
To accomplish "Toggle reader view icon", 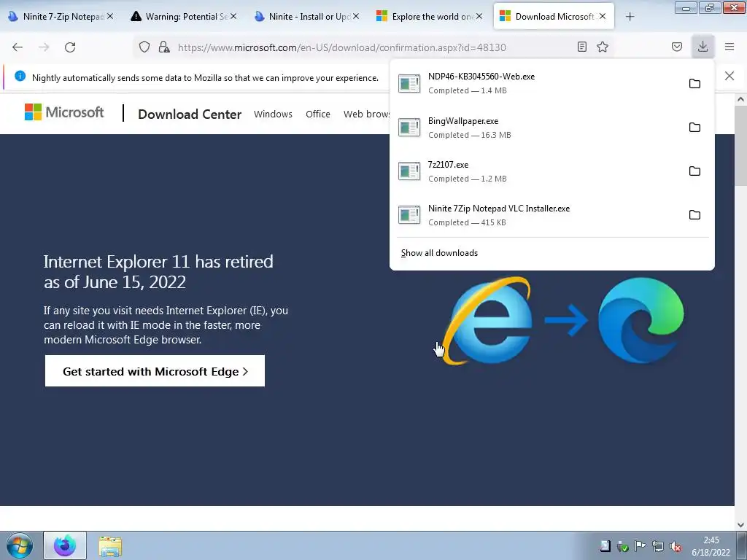I will pos(581,47).
